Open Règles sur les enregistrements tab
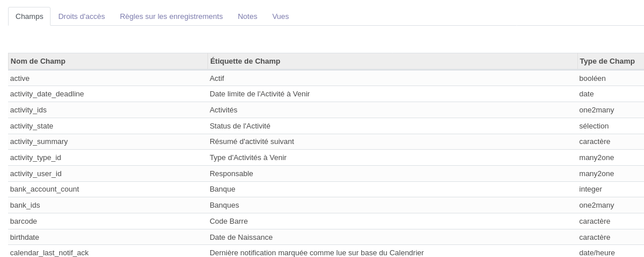Viewport: 644px width, 257px height. [x=171, y=17]
